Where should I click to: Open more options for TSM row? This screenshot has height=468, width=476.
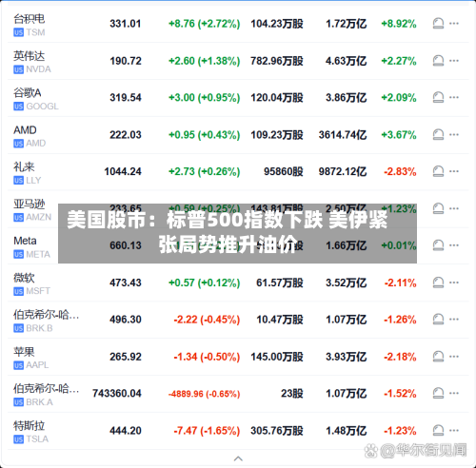tap(454, 23)
